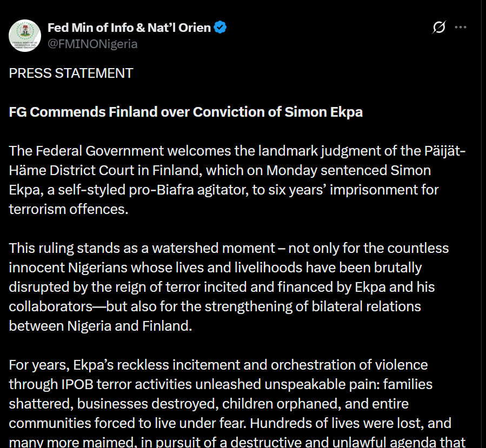Click the line "disrupted by the reign of terror"
Image resolution: width=486 pixels, height=448 pixels.
tap(222, 287)
